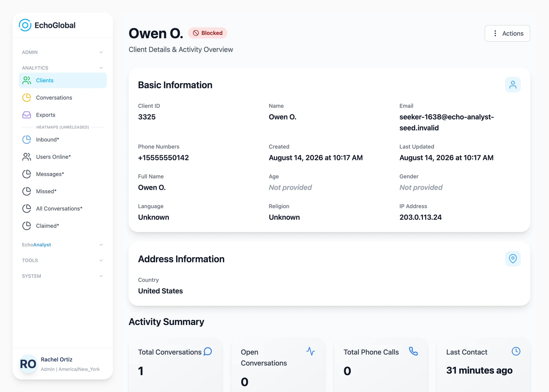This screenshot has width=549, height=392.
Task: Open Conversations in the sidebar
Action: point(63,98)
